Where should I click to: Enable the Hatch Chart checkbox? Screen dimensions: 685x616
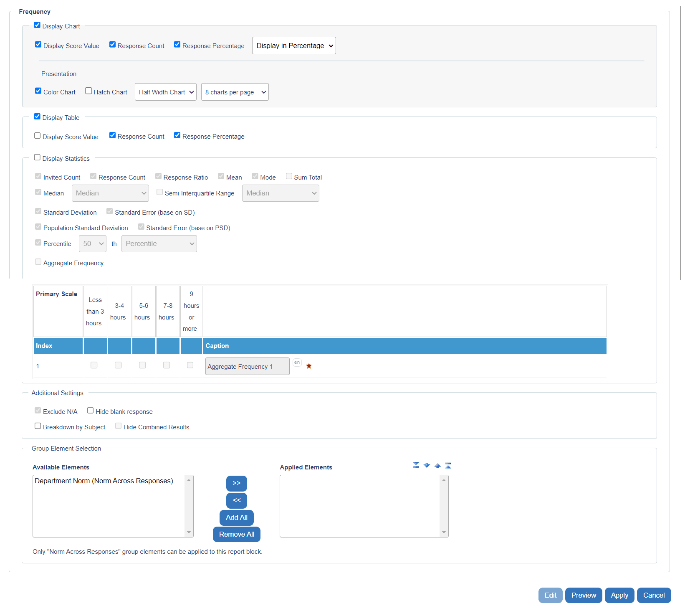[x=88, y=91]
